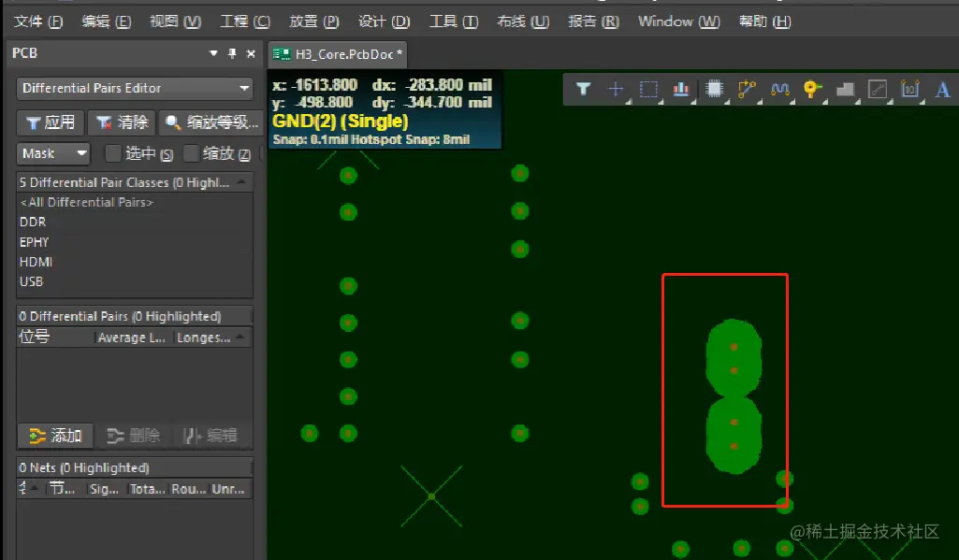959x560 pixels.
Task: Sort by the 位号 column
Action: tap(55, 337)
